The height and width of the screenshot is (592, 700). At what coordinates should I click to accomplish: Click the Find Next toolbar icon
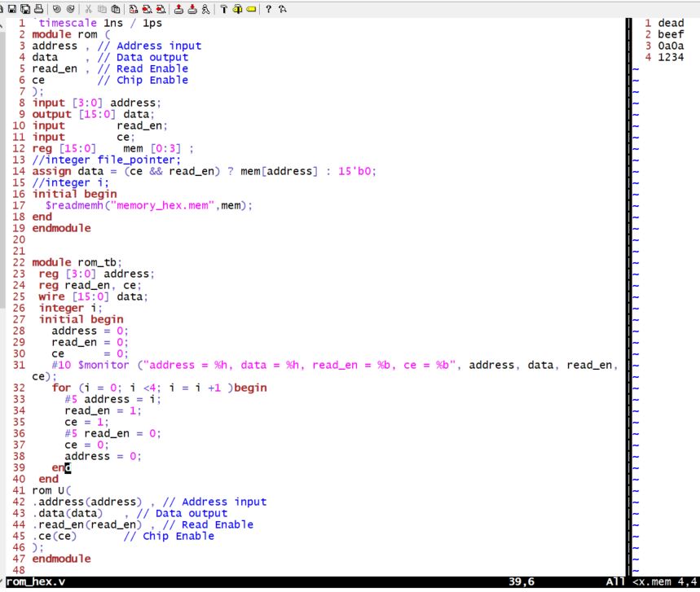click(x=147, y=8)
